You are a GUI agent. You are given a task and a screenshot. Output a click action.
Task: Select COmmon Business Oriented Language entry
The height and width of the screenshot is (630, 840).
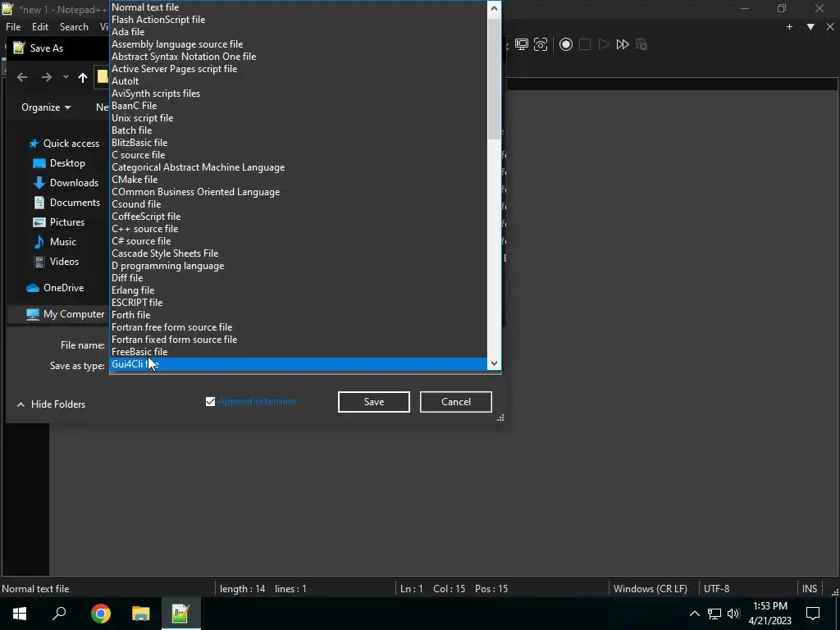299,192
